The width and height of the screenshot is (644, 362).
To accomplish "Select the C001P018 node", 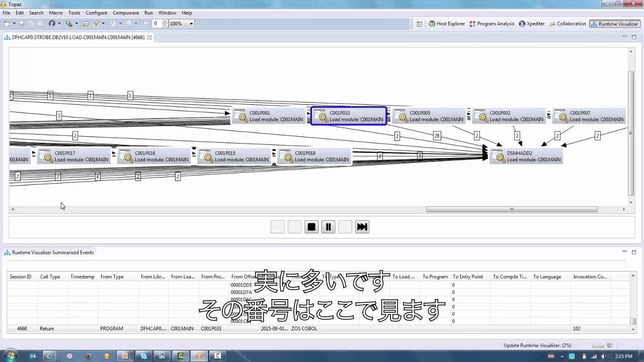I will [314, 156].
